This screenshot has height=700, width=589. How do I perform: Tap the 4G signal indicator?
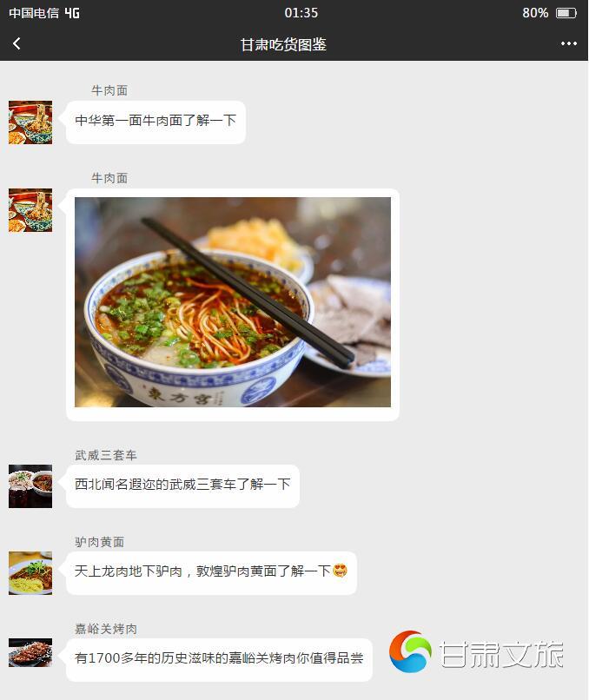[72, 13]
